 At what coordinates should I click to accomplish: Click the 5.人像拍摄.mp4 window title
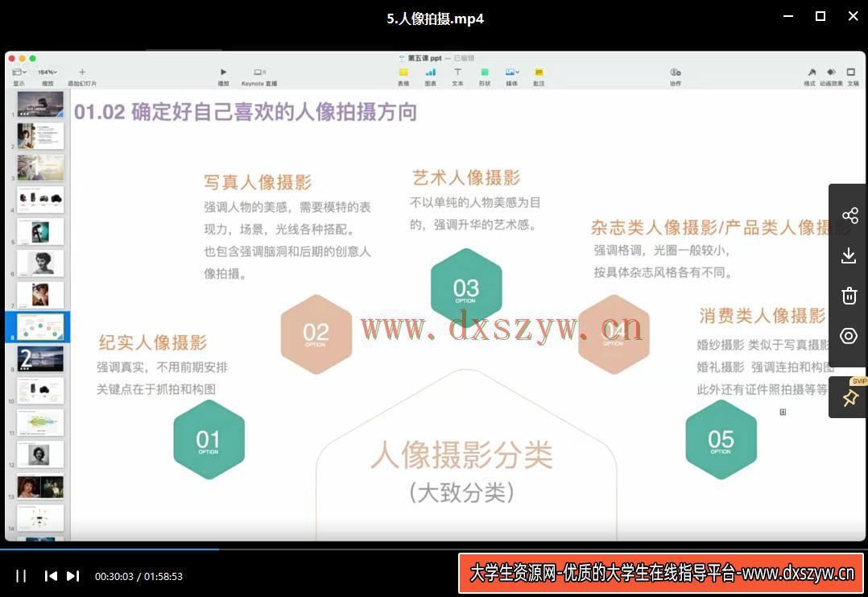point(435,19)
